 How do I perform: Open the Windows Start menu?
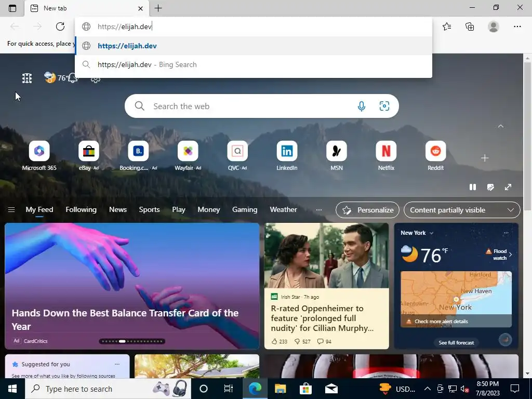(12, 389)
